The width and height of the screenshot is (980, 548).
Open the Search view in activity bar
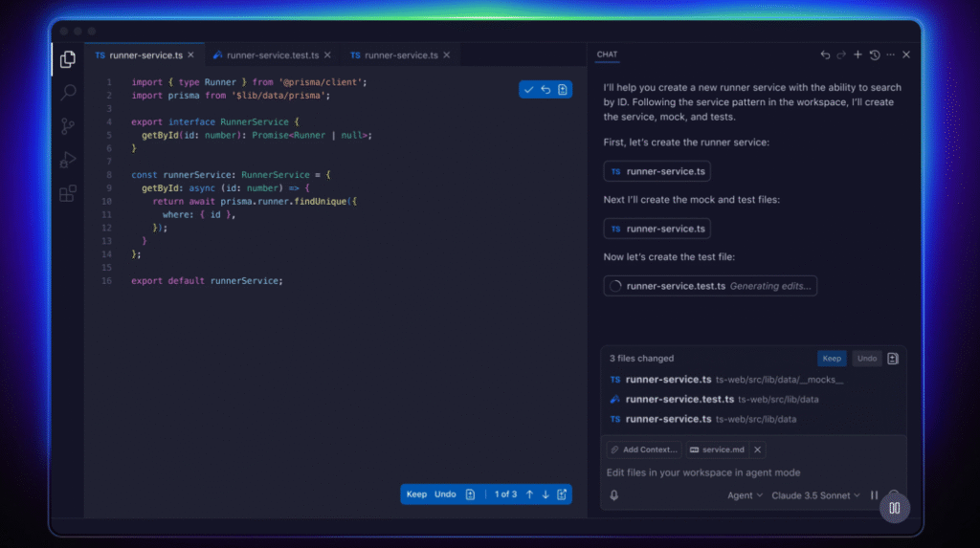[x=68, y=93]
